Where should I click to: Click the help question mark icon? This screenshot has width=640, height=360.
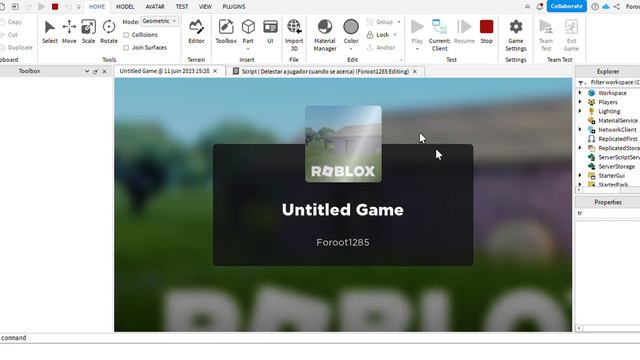click(595, 7)
